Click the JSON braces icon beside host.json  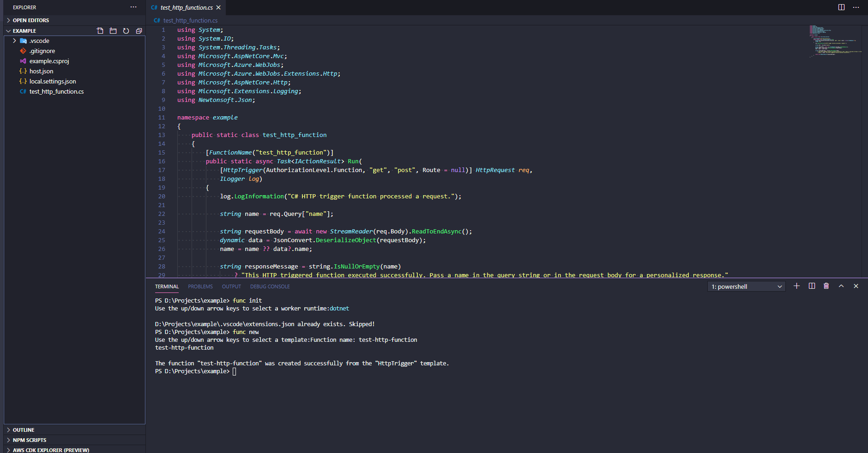pos(23,71)
